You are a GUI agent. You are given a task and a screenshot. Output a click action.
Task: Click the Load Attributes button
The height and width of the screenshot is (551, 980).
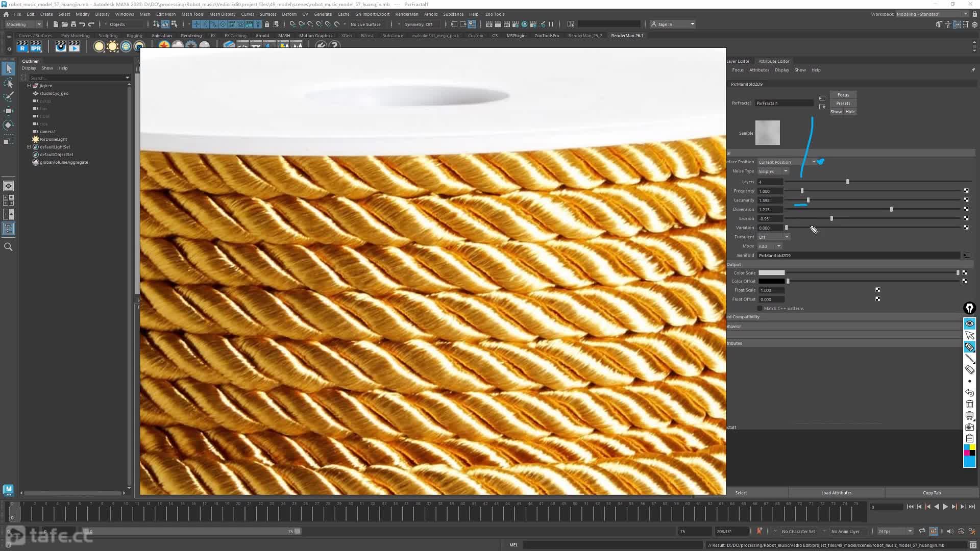click(836, 493)
